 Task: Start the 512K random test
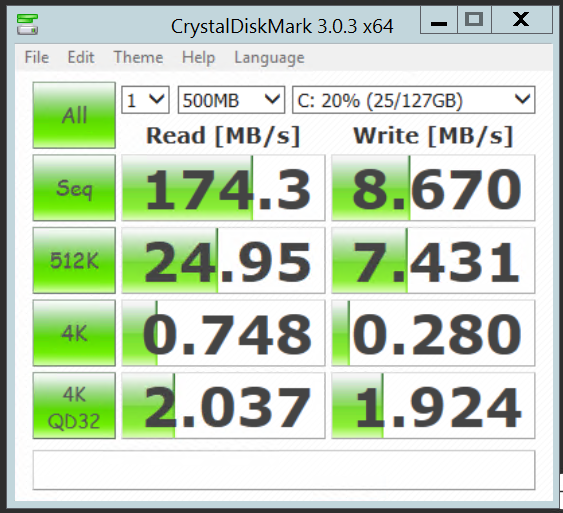click(x=74, y=260)
